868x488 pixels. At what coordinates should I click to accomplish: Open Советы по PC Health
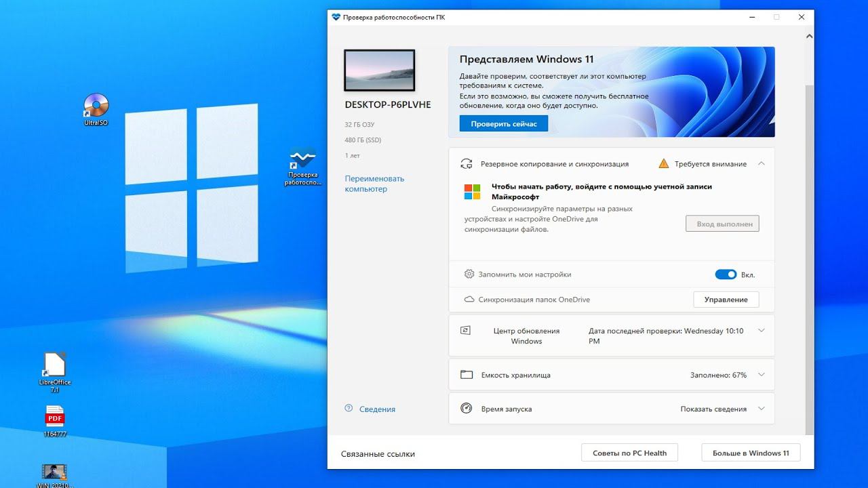(630, 453)
